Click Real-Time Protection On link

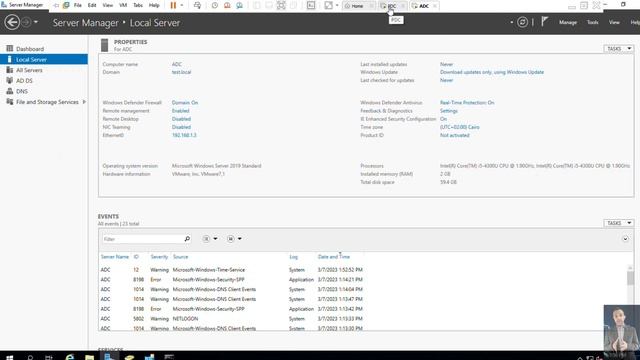click(x=467, y=102)
